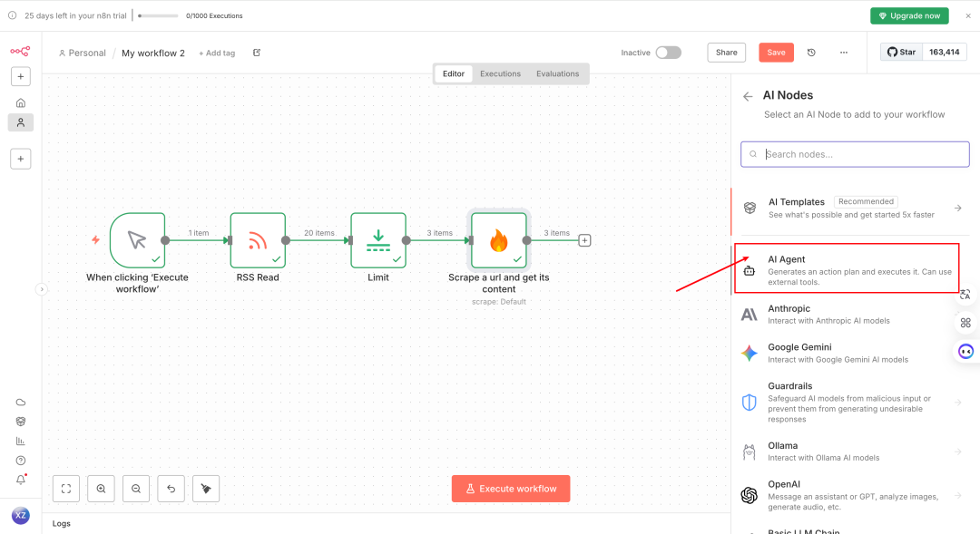Click the trial info circle icon

point(13,15)
